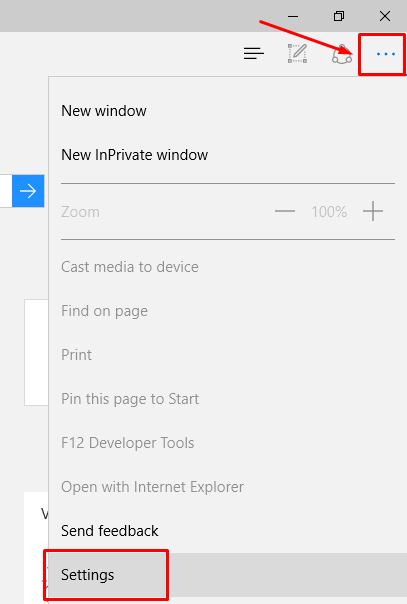Open the Hub icon in toolbar
The width and height of the screenshot is (407, 604).
(x=253, y=54)
